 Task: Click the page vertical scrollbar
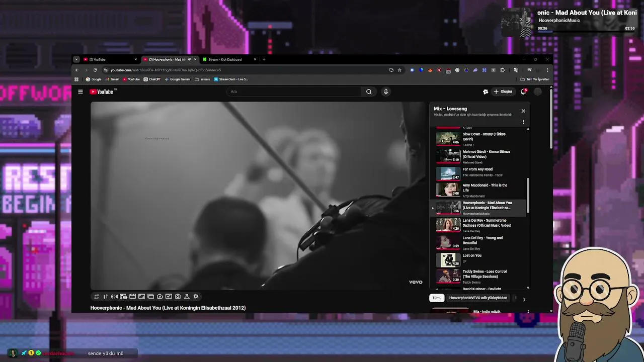[551, 118]
